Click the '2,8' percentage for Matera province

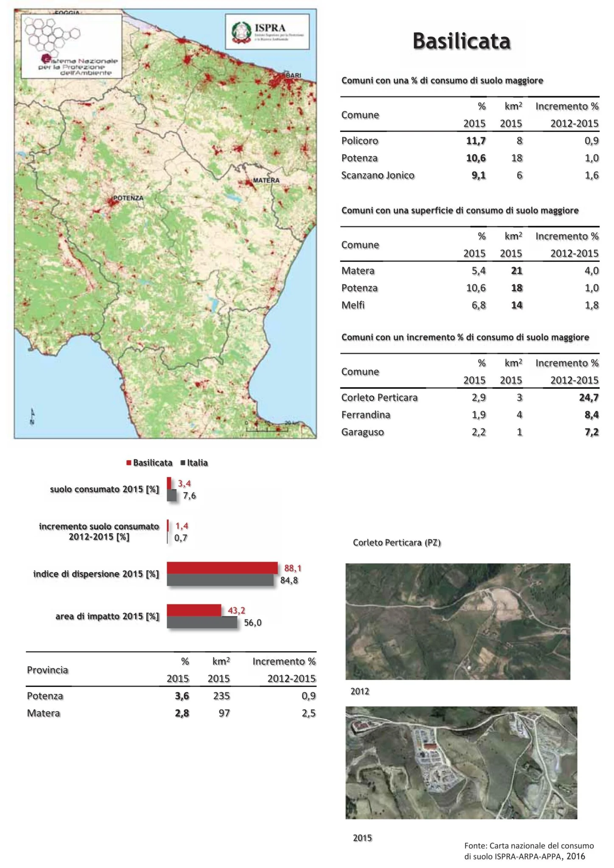point(182,713)
